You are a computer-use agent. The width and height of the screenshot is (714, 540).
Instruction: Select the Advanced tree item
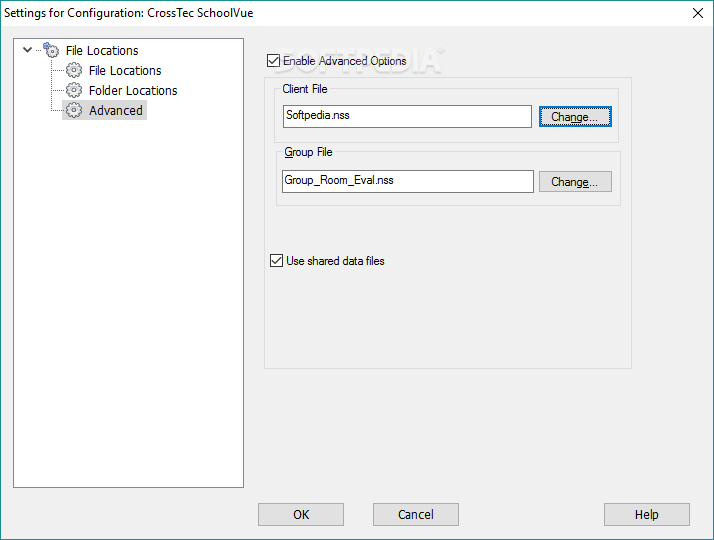(x=116, y=111)
